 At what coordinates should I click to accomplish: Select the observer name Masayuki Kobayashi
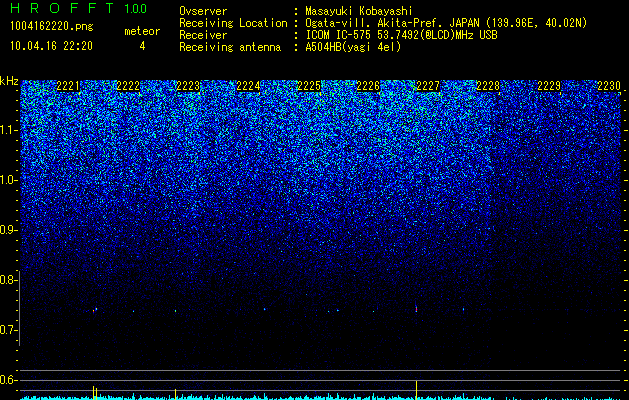point(359,12)
